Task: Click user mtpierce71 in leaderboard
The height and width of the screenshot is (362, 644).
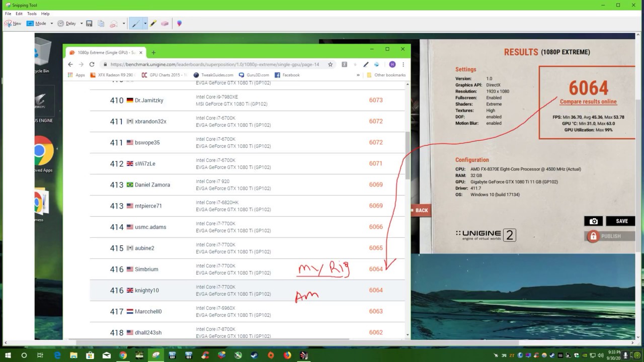Action: click(148, 206)
